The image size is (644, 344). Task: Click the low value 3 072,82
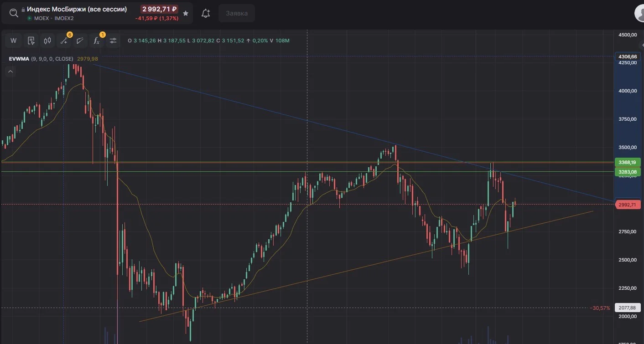[203, 41]
